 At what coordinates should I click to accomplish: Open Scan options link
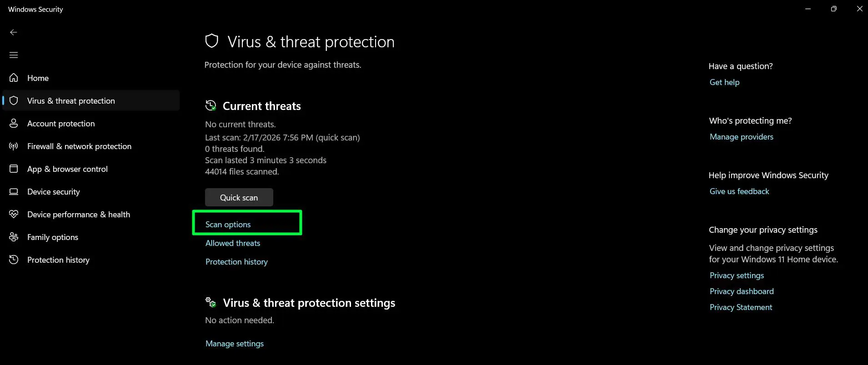coord(228,224)
